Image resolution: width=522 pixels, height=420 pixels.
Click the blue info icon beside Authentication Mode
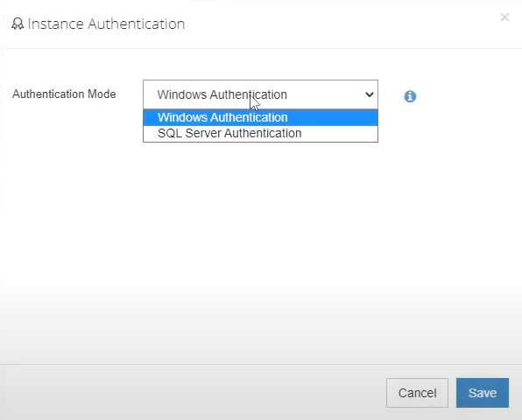[x=410, y=96]
